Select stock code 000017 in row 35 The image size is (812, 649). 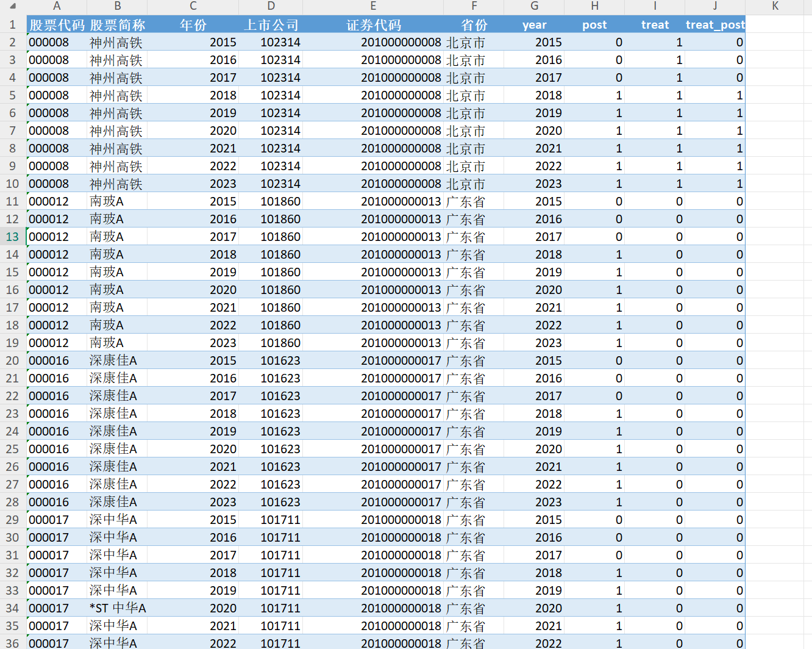(x=57, y=626)
